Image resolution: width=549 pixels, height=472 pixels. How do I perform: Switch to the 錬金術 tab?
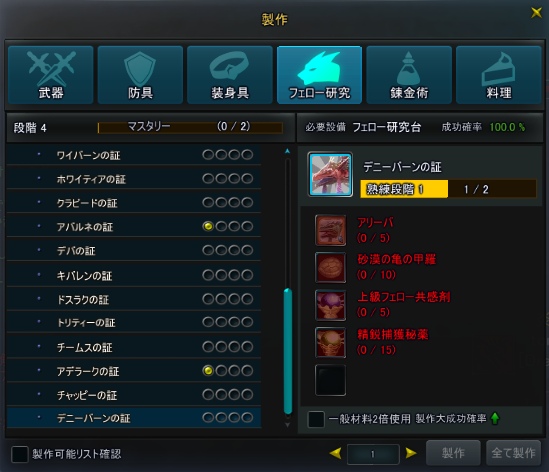(x=409, y=75)
